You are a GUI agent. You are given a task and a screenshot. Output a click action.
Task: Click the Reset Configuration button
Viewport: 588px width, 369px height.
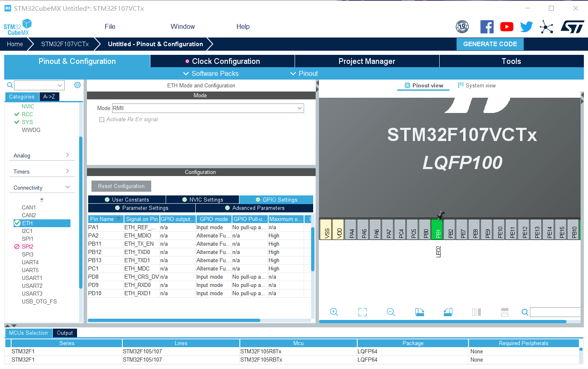[121, 186]
